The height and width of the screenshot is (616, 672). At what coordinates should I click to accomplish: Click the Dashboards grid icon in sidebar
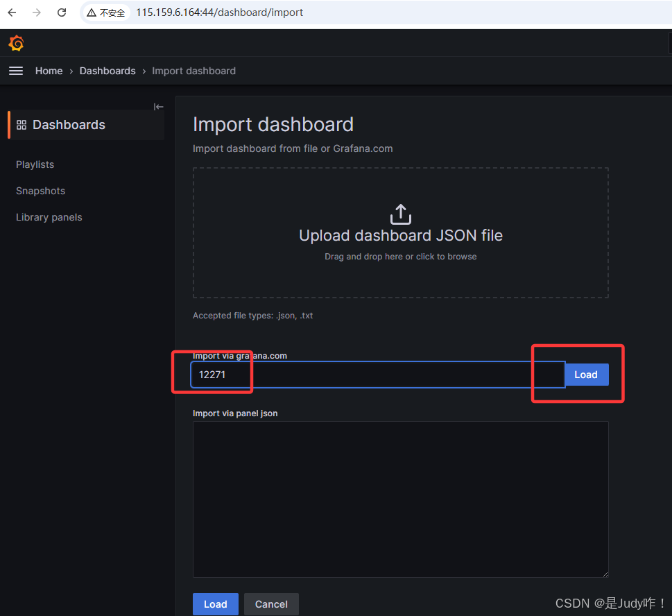21,125
